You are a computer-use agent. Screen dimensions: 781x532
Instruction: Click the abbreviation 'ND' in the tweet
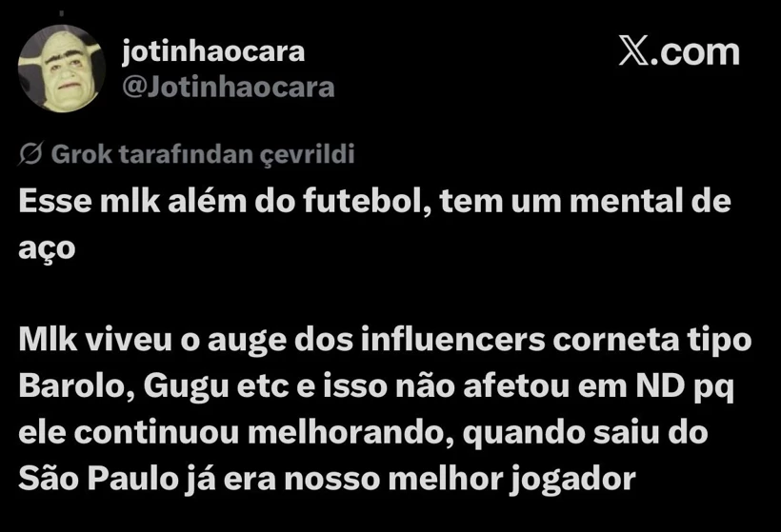(661, 385)
